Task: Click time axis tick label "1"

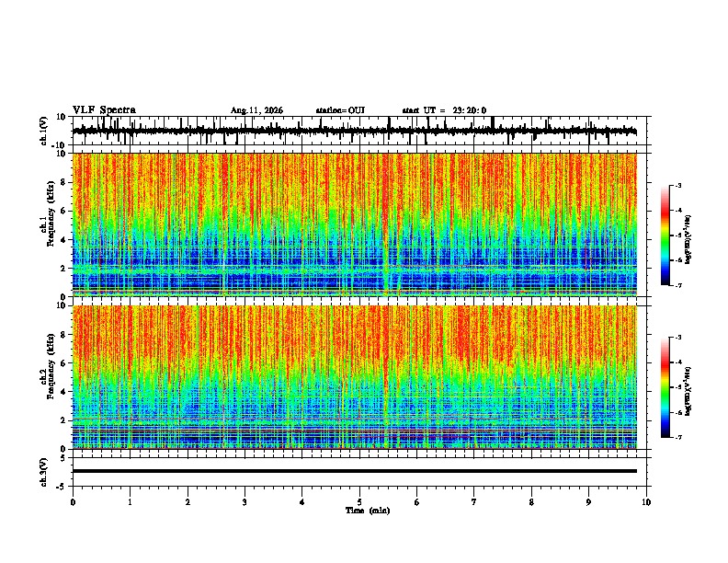Action: 130,502
